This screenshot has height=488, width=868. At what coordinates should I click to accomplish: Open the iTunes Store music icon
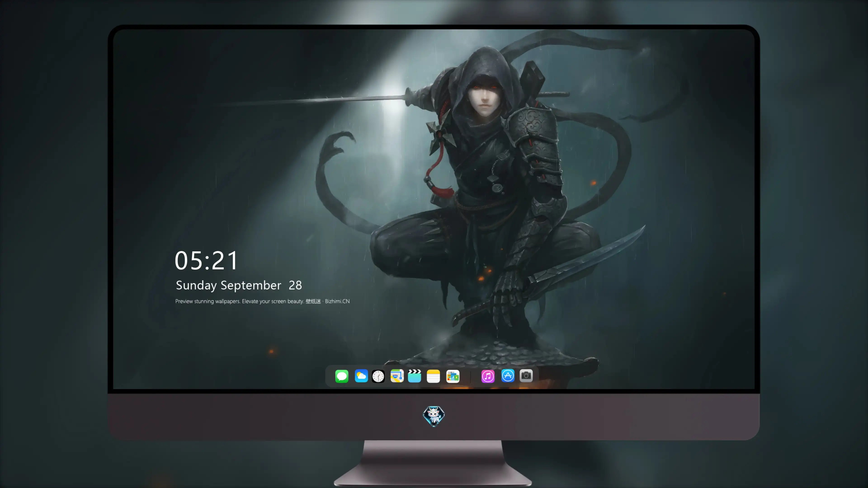(x=488, y=376)
